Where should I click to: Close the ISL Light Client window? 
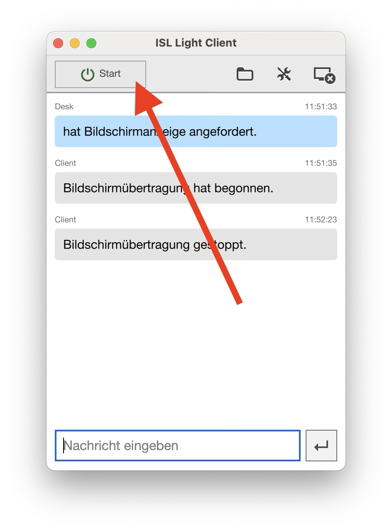tap(58, 43)
